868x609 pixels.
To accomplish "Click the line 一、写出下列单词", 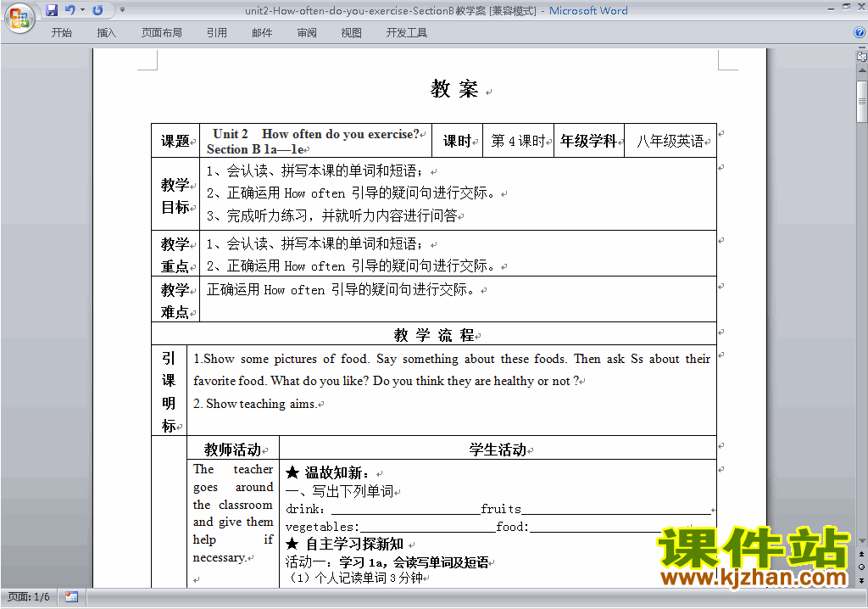I will (x=339, y=491).
